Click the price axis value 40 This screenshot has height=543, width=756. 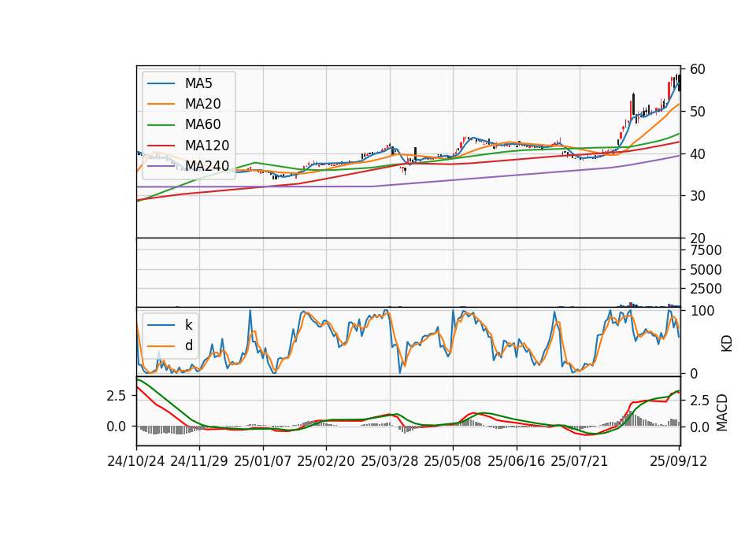(x=698, y=154)
